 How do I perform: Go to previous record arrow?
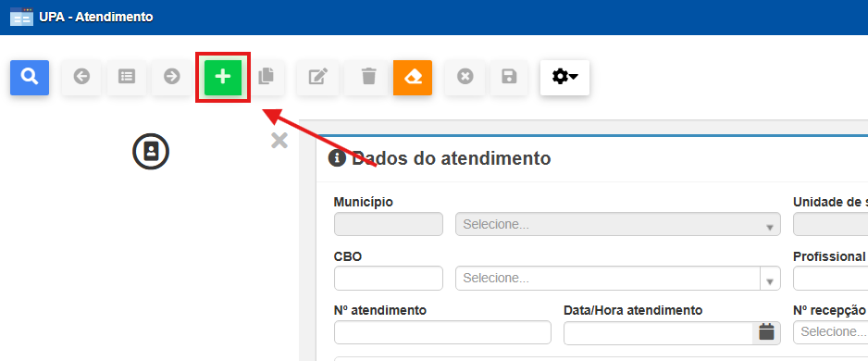tap(81, 77)
